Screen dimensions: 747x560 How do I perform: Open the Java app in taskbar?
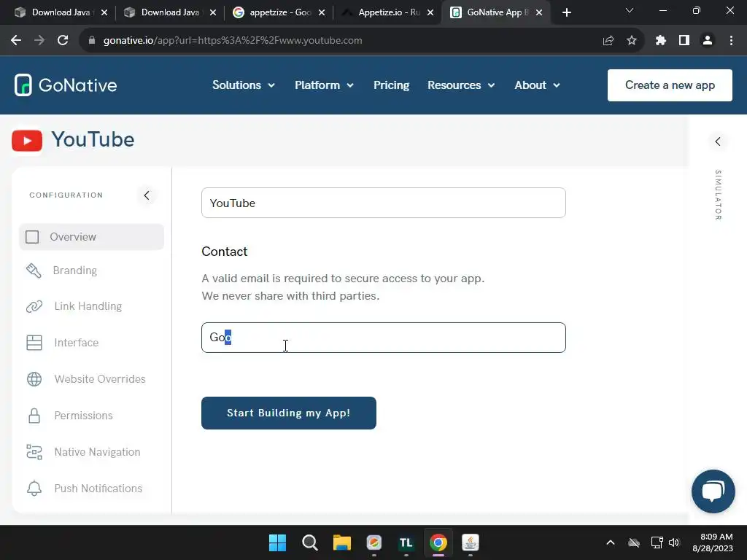pyautogui.click(x=471, y=542)
